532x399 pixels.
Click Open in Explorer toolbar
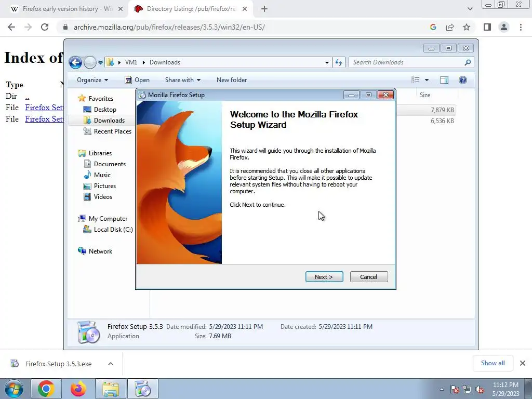pyautogui.click(x=137, y=80)
